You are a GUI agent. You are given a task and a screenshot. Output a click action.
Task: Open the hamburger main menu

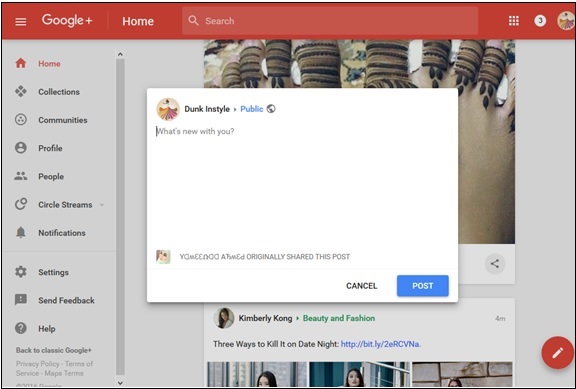click(x=21, y=22)
